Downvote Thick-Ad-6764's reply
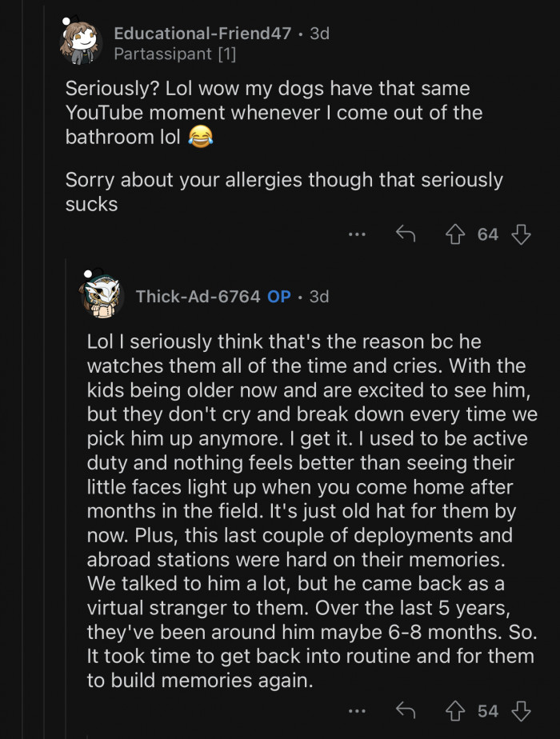 [x=521, y=710]
